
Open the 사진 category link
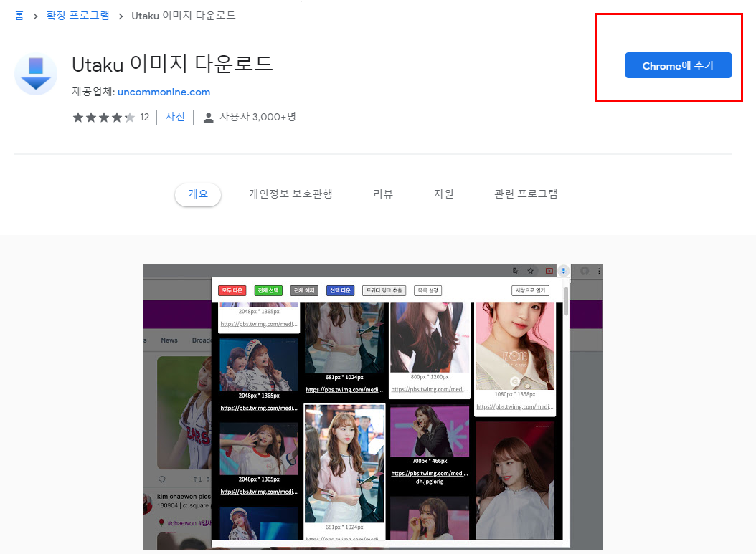pos(175,117)
